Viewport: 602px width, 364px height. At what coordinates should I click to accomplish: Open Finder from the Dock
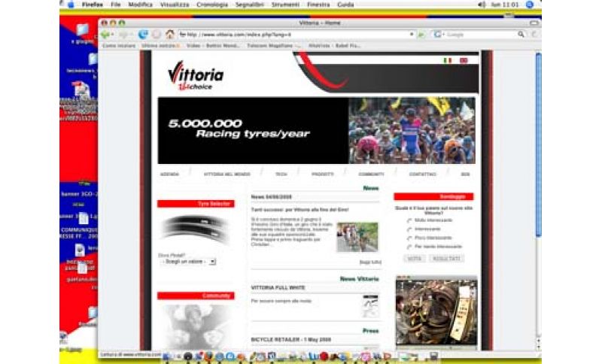click(167, 356)
